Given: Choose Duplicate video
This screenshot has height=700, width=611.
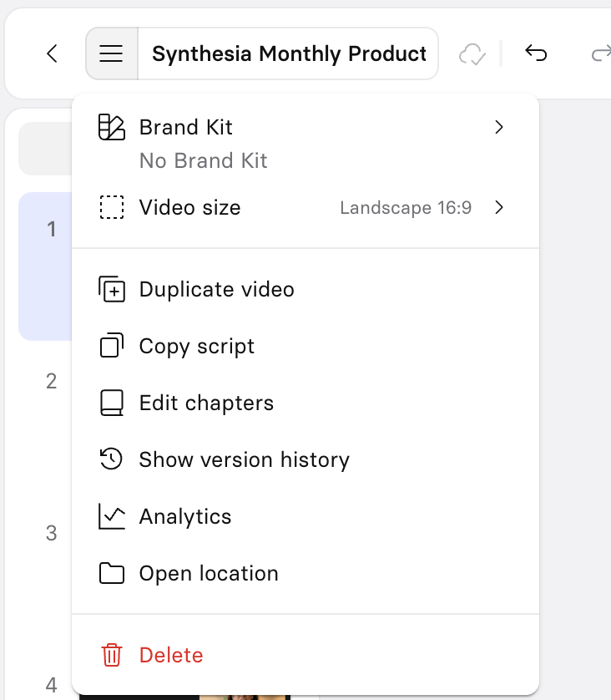Looking at the screenshot, I should point(305,289).
